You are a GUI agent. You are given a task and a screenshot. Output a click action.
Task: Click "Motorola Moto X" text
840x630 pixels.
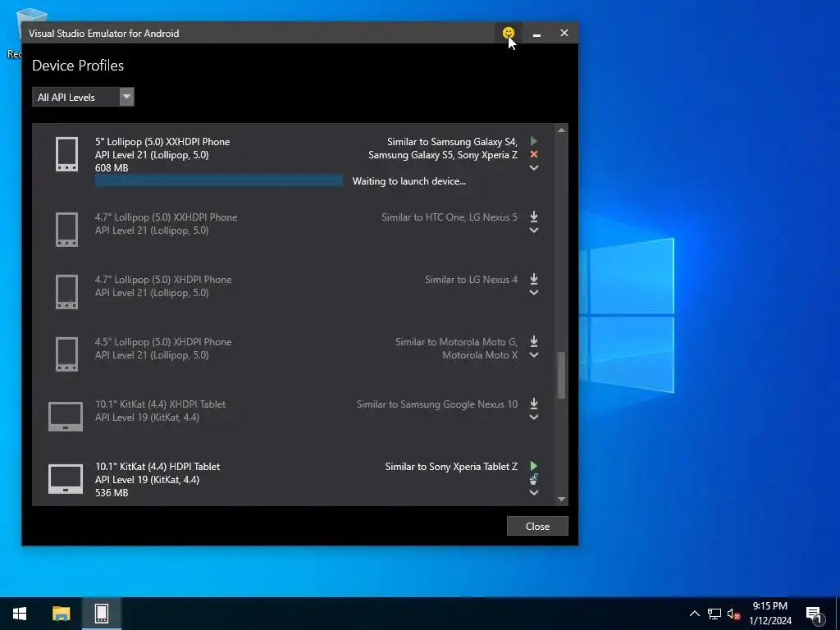(480, 355)
